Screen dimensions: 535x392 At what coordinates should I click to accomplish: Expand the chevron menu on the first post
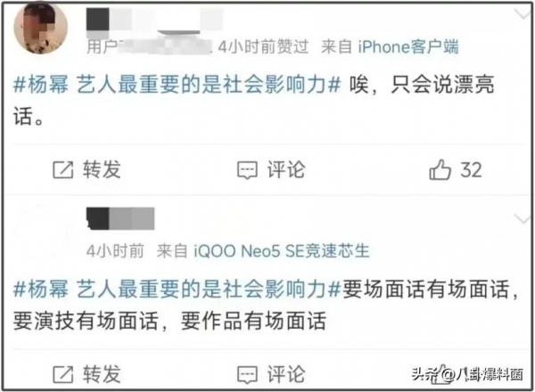coord(522,14)
